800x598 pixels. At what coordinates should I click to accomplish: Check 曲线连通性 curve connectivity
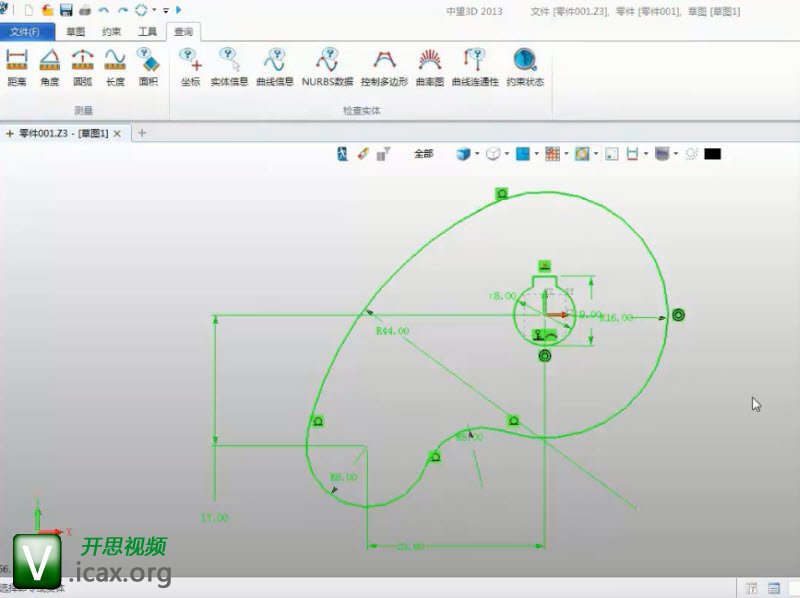[x=475, y=67]
